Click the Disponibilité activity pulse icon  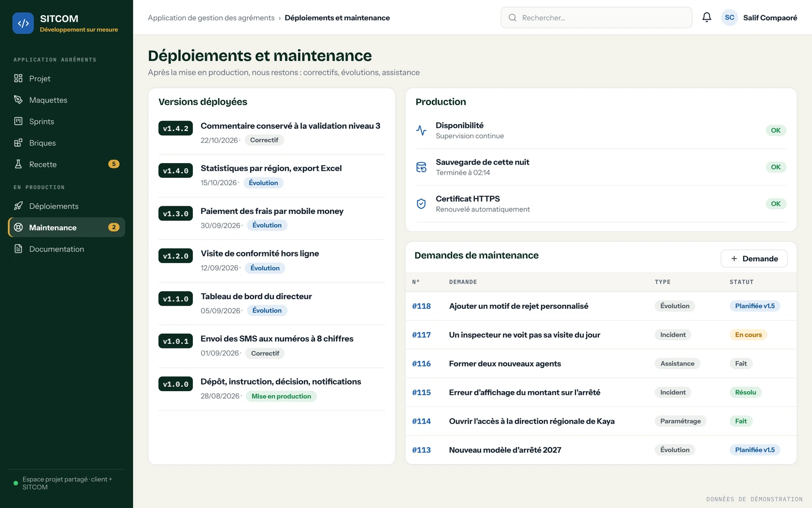coord(421,130)
